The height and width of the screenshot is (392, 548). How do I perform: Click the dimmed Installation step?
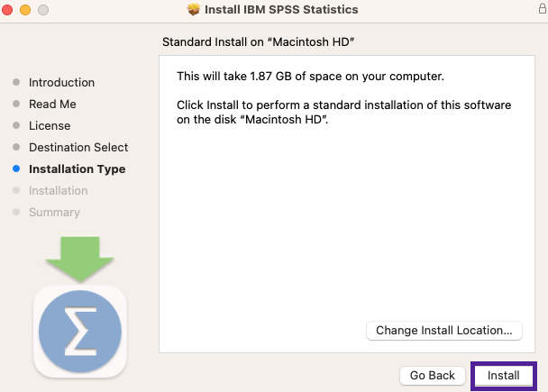[x=59, y=191]
